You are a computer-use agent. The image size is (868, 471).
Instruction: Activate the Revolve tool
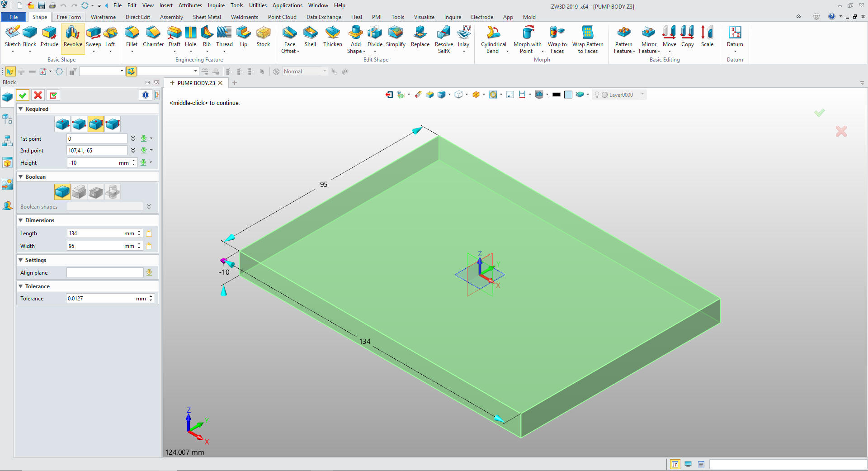click(73, 38)
